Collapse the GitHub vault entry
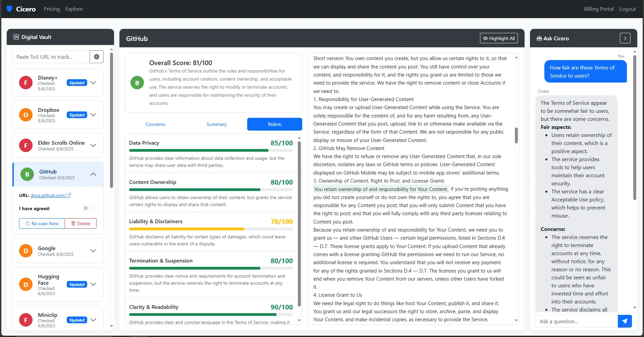The image size is (644, 337). pos(93,174)
